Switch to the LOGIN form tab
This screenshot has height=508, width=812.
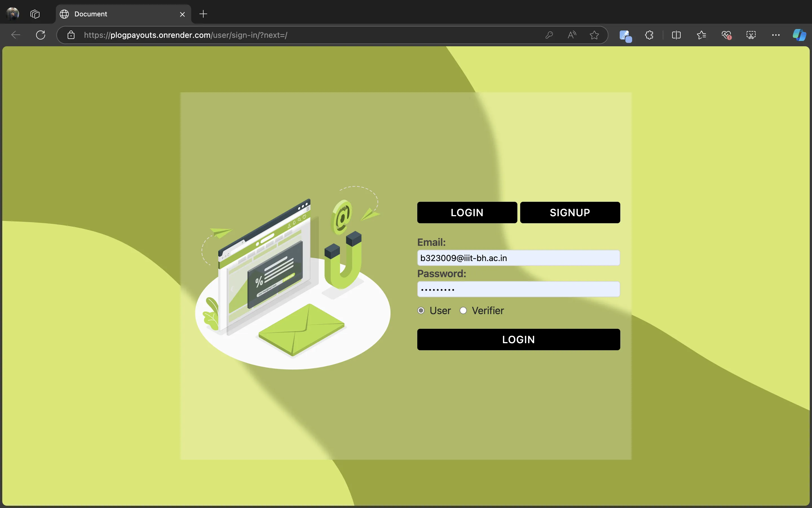[x=467, y=212]
